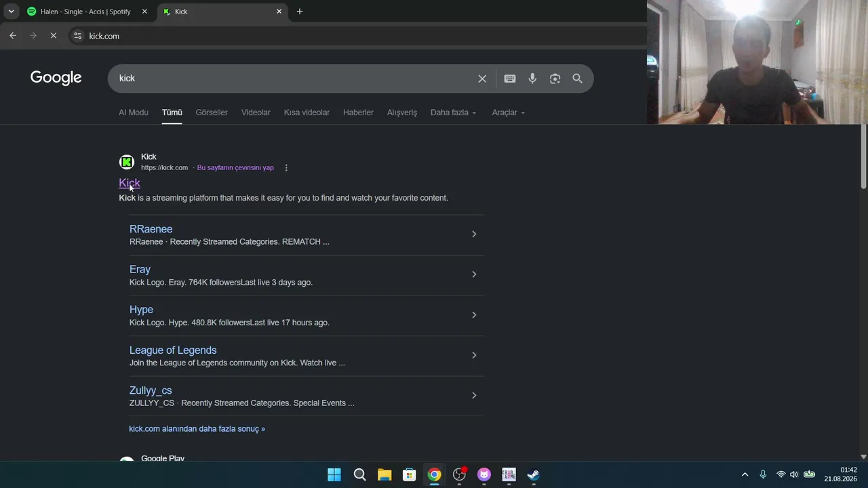The height and width of the screenshot is (488, 868).
Task: Open Crab Game from the taskbar
Action: pyautogui.click(x=509, y=474)
